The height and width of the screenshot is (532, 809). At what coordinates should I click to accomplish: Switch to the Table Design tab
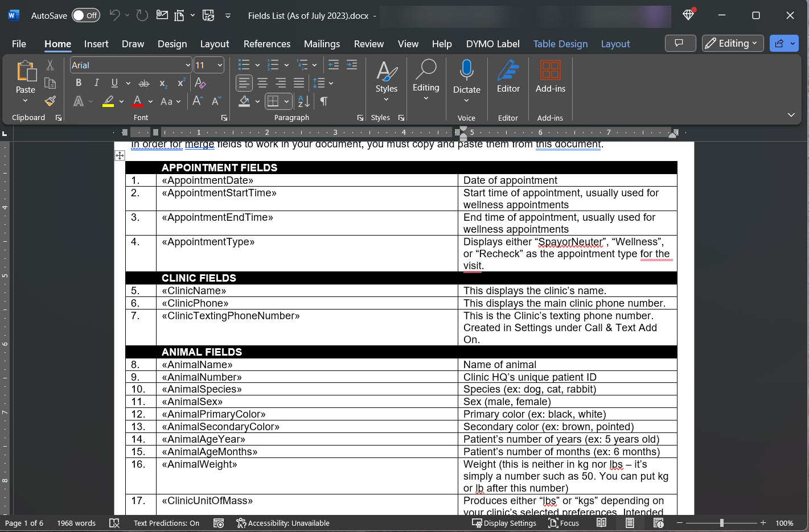(x=560, y=44)
